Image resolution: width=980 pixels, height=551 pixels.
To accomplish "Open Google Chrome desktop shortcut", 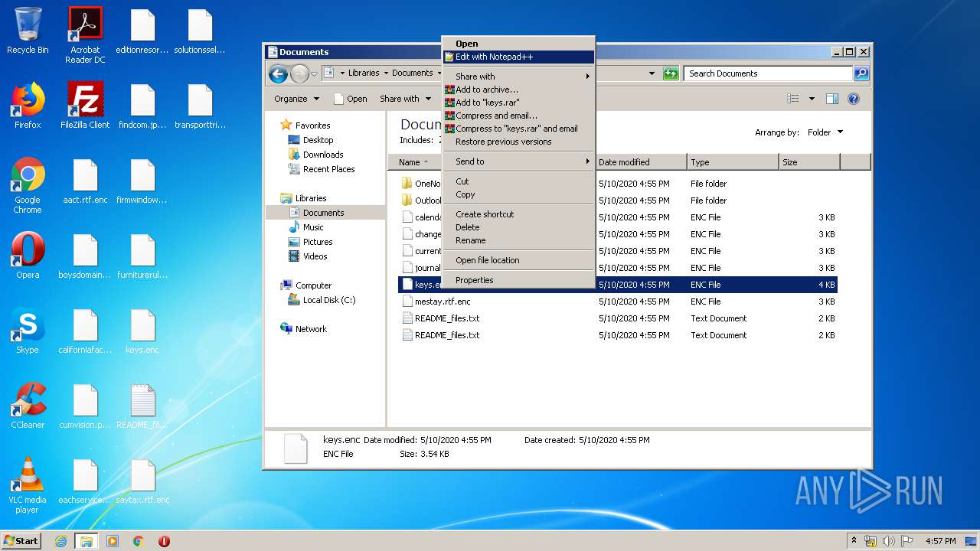I will [28, 185].
